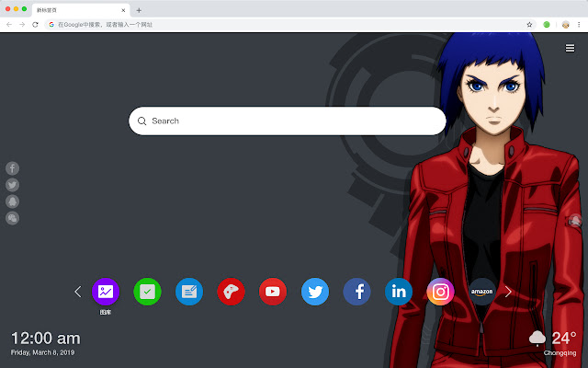
Task: Select the 新标签页 browser tab
Action: (x=81, y=10)
